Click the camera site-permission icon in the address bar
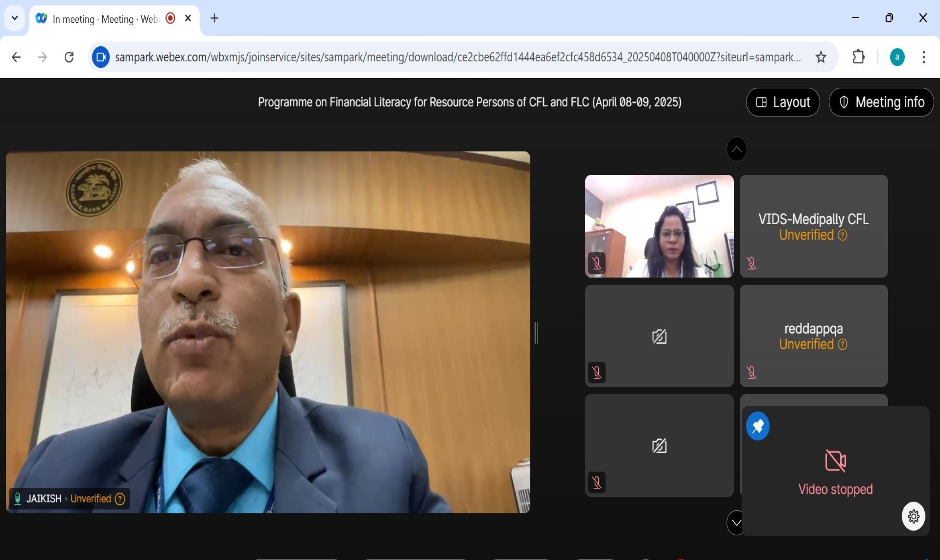 point(101,57)
